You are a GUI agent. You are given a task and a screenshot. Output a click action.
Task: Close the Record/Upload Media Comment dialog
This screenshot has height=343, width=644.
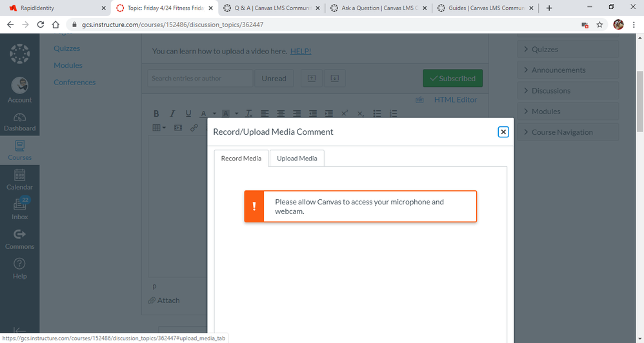coord(503,132)
